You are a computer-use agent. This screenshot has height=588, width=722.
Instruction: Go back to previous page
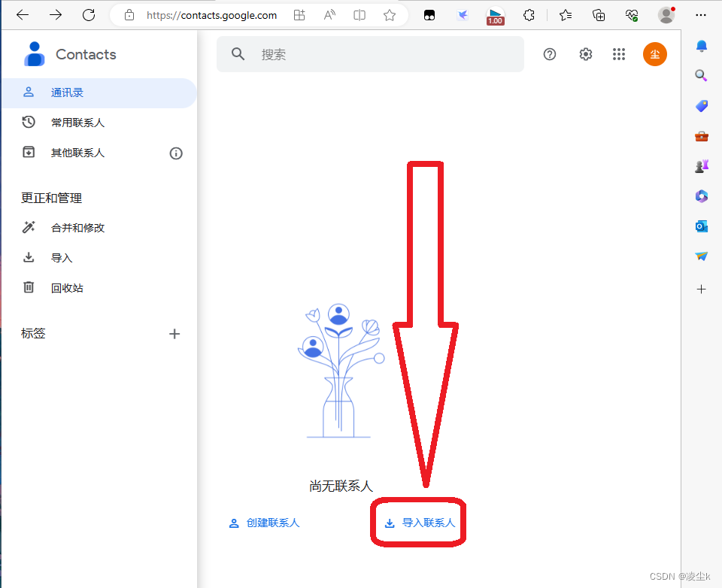[x=22, y=15]
